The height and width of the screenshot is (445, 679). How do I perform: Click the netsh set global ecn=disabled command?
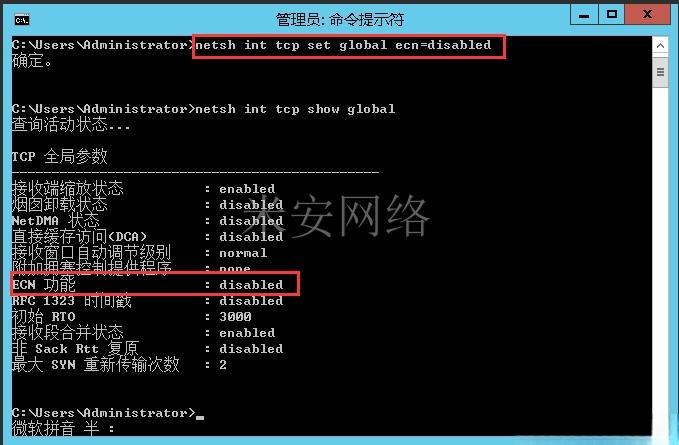click(x=343, y=45)
